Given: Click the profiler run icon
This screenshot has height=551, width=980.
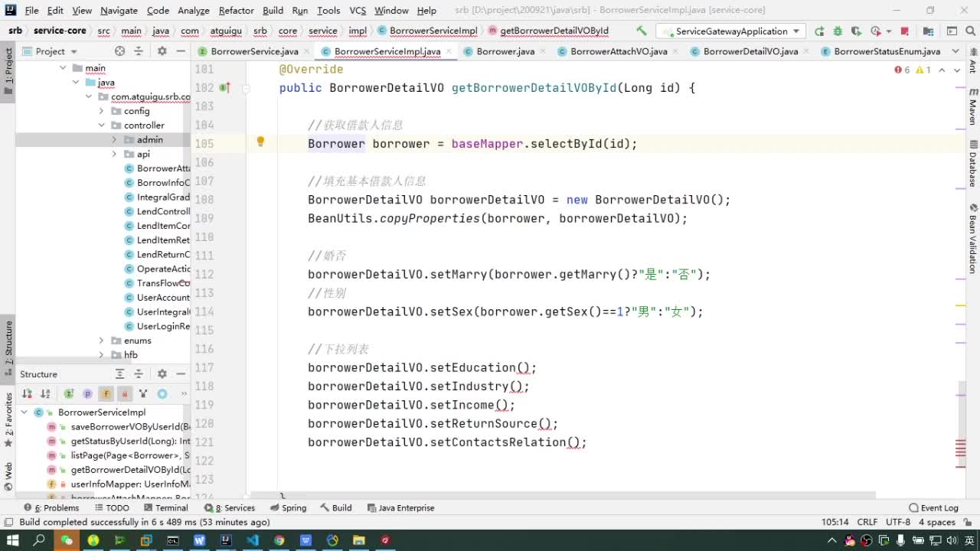Looking at the screenshot, I should tap(877, 31).
